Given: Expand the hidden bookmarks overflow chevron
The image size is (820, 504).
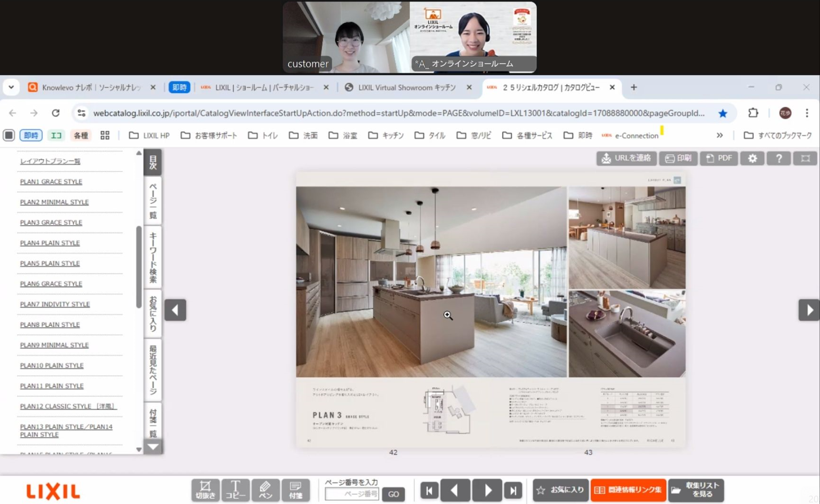Looking at the screenshot, I should click(x=719, y=136).
